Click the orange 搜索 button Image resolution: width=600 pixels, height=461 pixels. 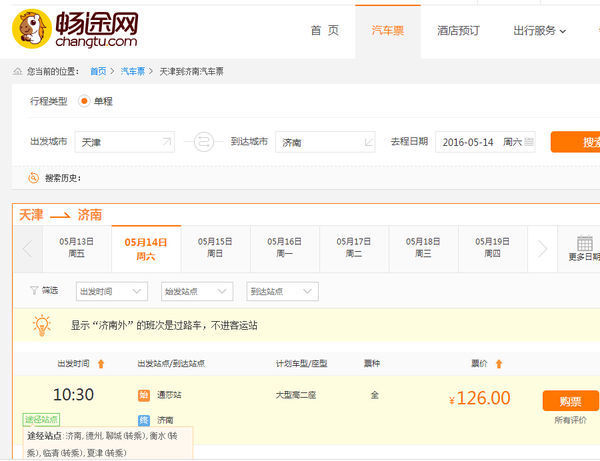pos(576,142)
